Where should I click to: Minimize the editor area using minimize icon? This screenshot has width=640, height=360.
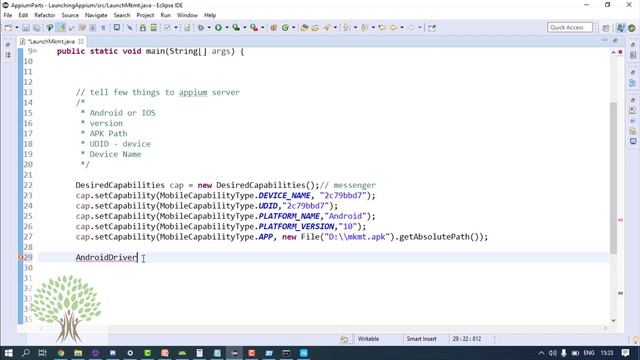pos(605,40)
